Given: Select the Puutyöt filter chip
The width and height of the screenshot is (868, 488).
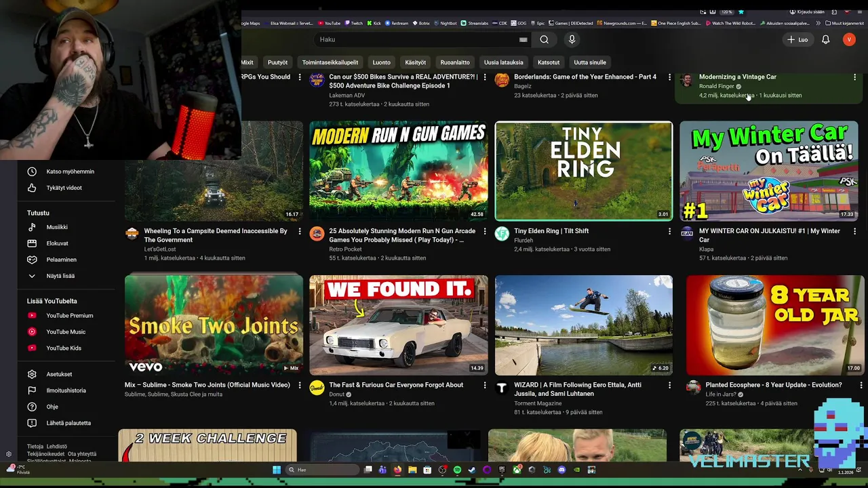Looking at the screenshot, I should point(277,62).
